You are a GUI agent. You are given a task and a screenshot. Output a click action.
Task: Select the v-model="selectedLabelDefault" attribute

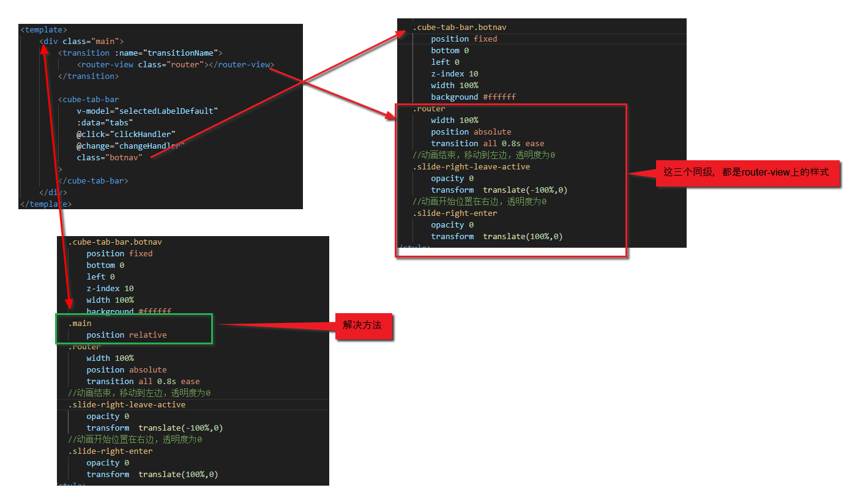[x=147, y=111]
